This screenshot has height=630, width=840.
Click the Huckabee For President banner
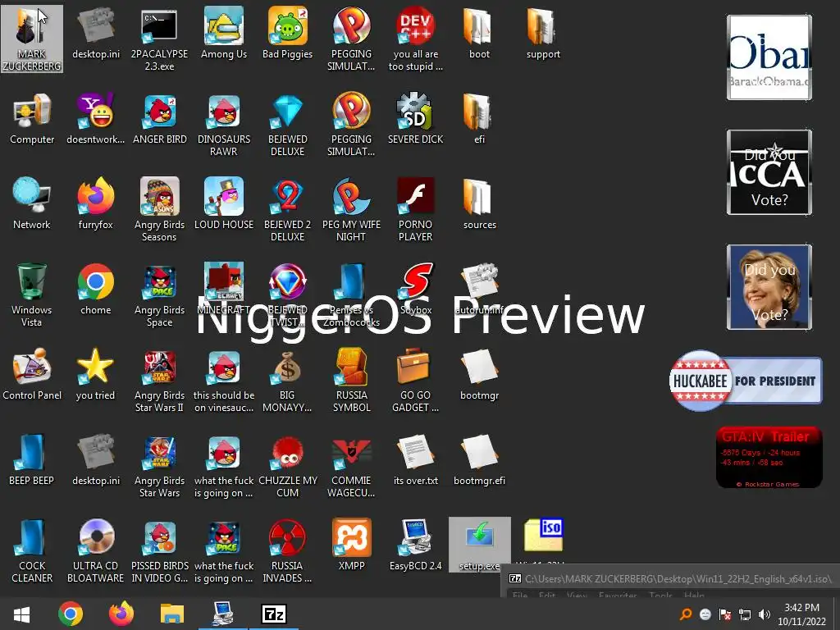click(745, 381)
